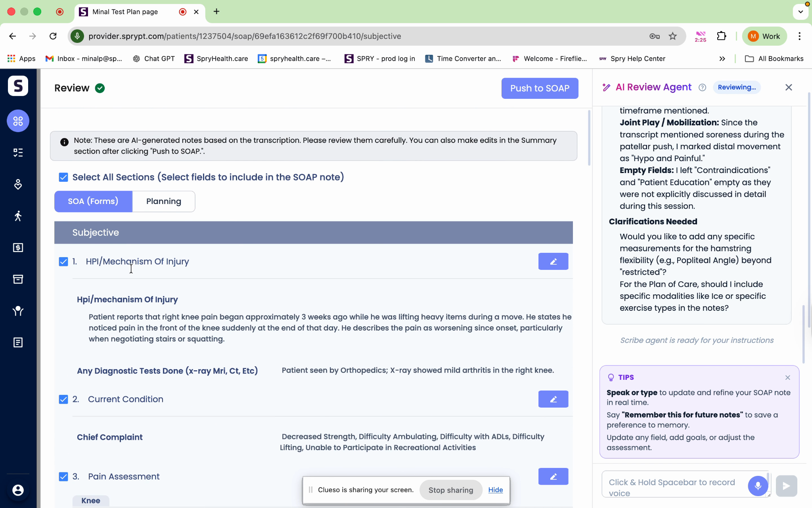Open the Chat GPT bookmark
The width and height of the screenshot is (812, 508).
point(154,59)
